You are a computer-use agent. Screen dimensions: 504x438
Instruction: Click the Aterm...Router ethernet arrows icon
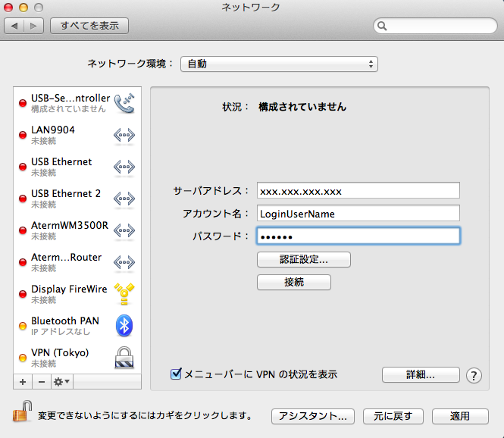click(x=124, y=262)
